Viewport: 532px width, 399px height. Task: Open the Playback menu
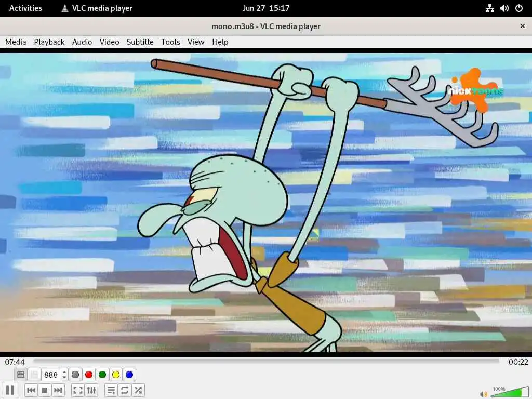[x=49, y=42]
